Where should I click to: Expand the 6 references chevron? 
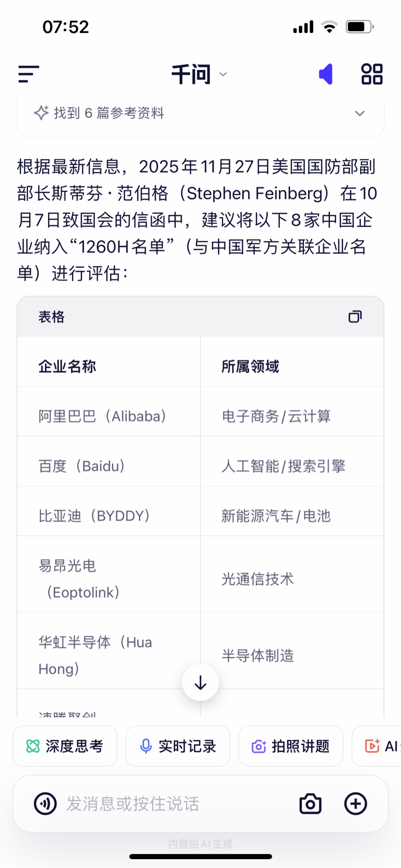(x=360, y=113)
